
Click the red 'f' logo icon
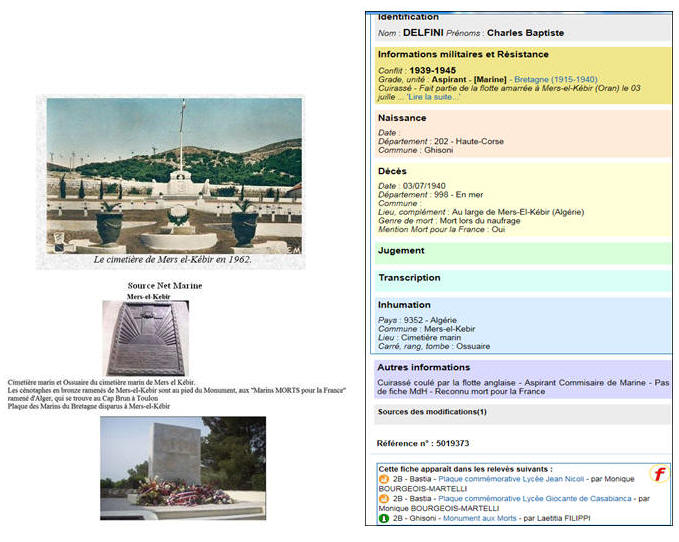tap(659, 473)
